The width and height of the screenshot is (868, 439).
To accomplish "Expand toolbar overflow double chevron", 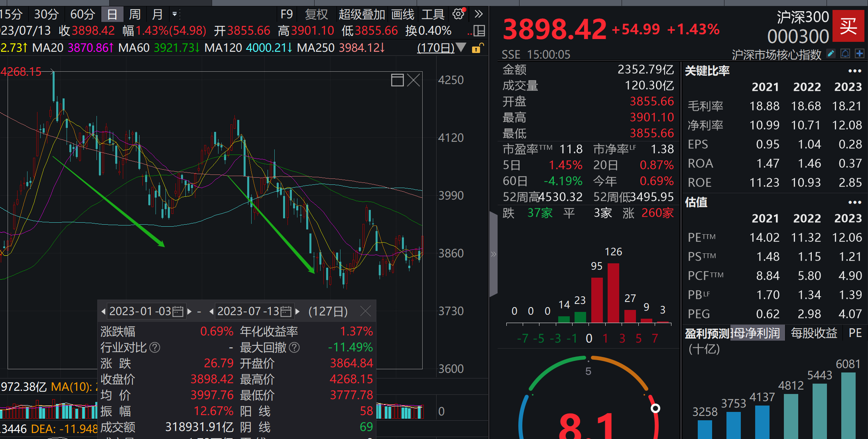I will tap(479, 14).
